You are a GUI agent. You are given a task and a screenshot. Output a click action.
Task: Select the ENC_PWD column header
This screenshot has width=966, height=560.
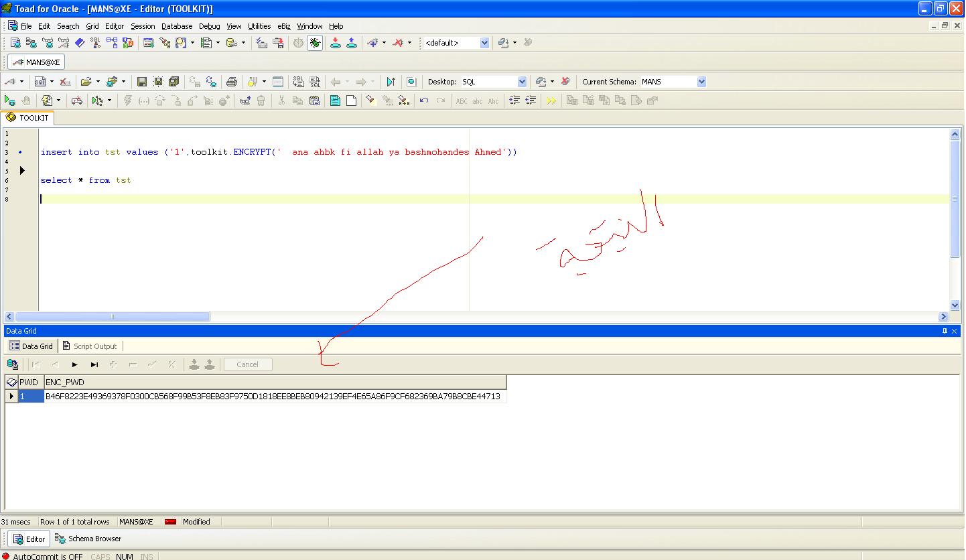[x=64, y=382]
